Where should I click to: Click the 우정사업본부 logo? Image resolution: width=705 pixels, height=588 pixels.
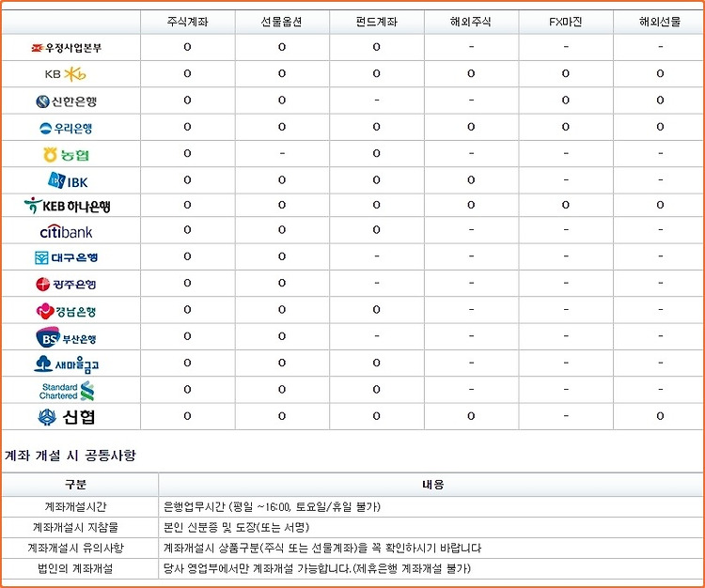[x=67, y=48]
